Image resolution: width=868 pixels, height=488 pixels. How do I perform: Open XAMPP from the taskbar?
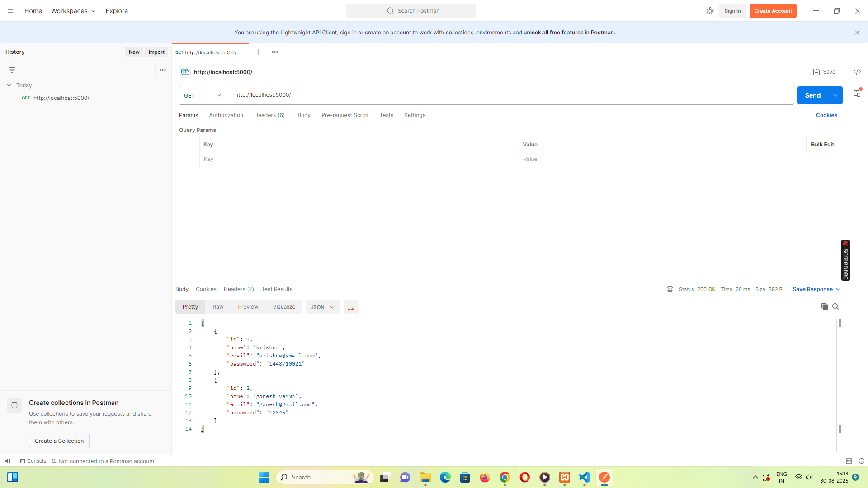pos(565,477)
